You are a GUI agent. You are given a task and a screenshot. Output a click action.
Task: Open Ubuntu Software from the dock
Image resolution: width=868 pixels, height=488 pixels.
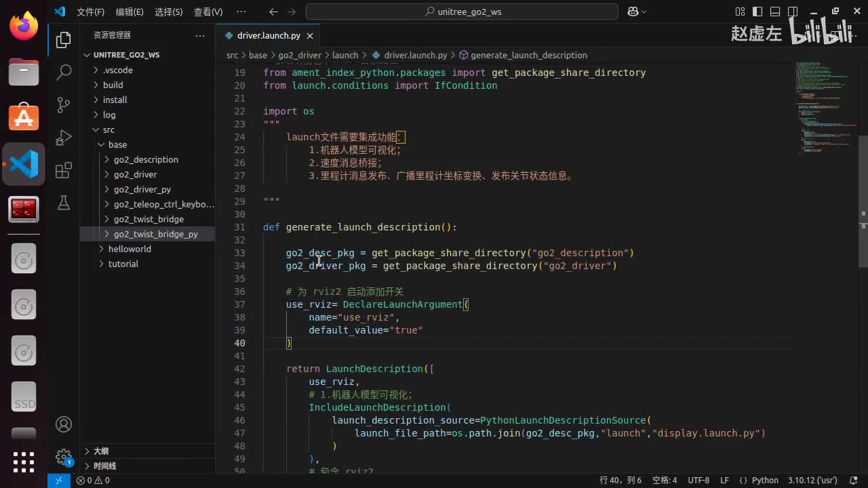(x=24, y=118)
